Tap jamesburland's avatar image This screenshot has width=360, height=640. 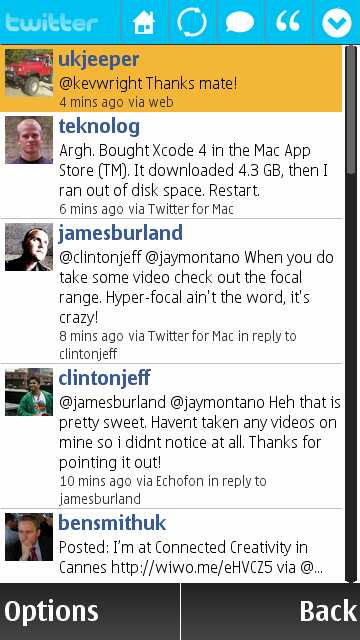click(29, 247)
